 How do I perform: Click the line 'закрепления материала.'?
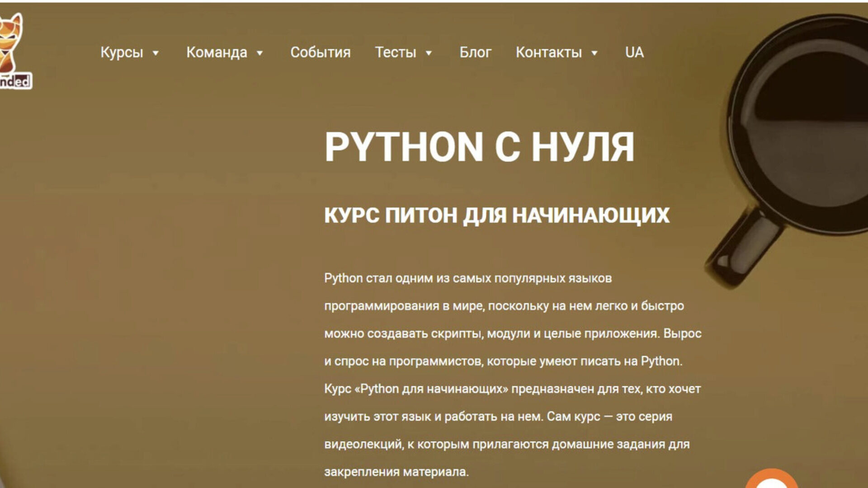pyautogui.click(x=396, y=472)
